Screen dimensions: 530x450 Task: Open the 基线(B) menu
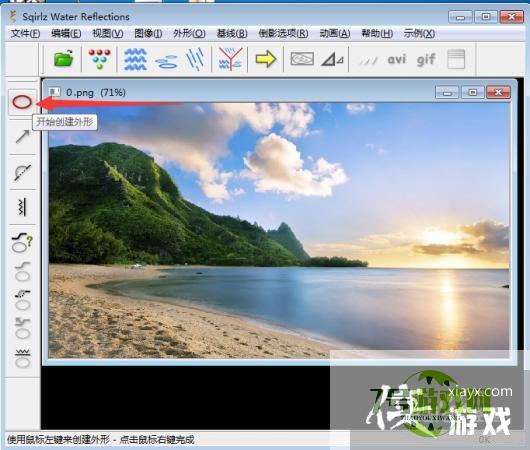pos(232,33)
